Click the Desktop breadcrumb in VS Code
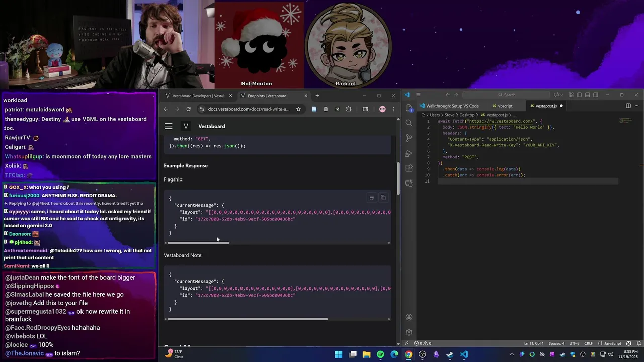The width and height of the screenshot is (644, 362). (467, 115)
